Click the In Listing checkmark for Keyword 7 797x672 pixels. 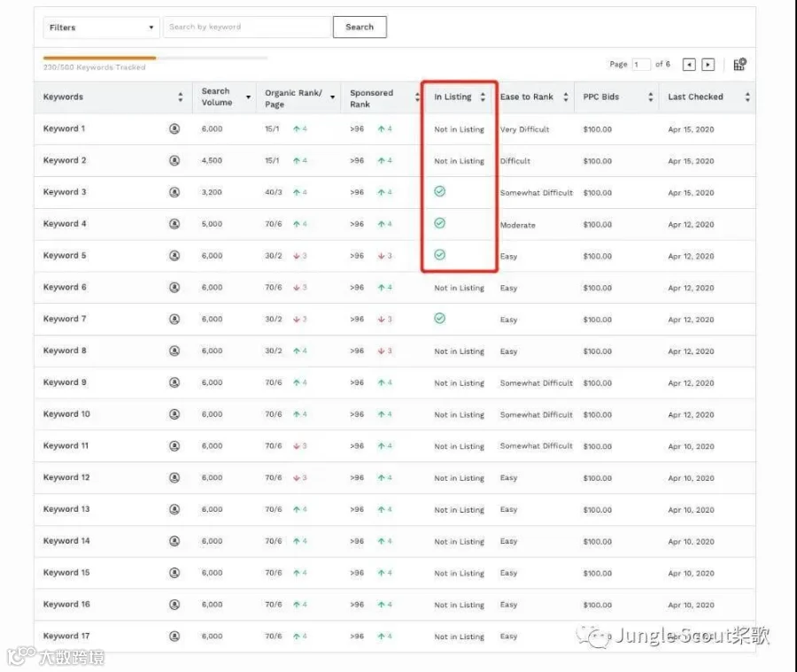click(439, 318)
